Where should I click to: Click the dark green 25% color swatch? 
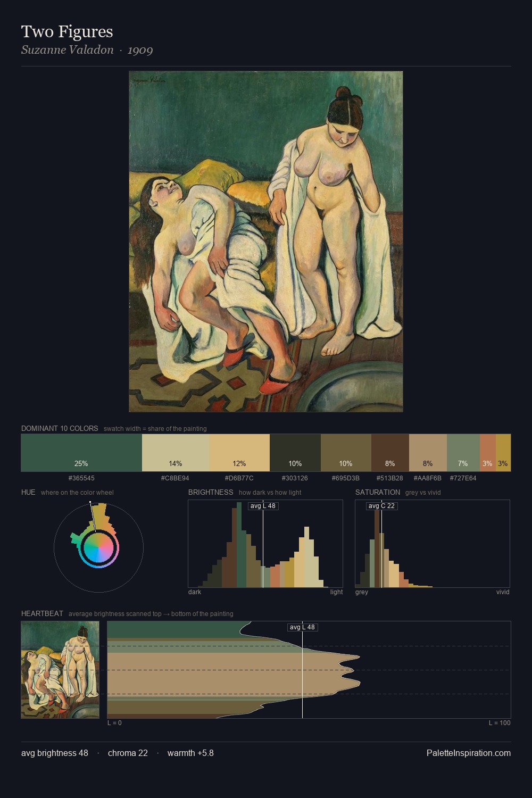81,453
